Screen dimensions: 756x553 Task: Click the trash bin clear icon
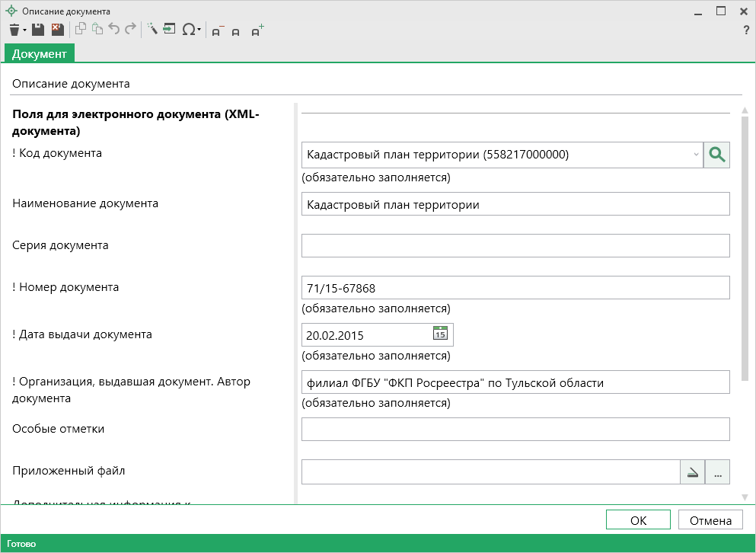(x=14, y=30)
